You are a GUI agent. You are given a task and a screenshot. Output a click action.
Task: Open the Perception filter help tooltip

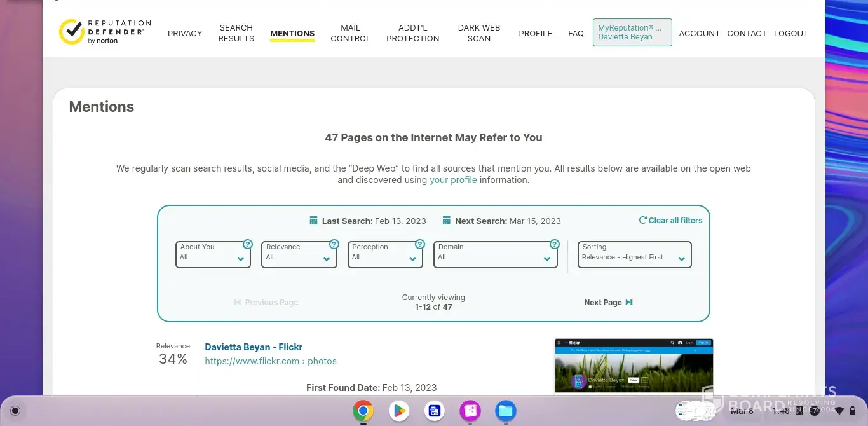(420, 244)
